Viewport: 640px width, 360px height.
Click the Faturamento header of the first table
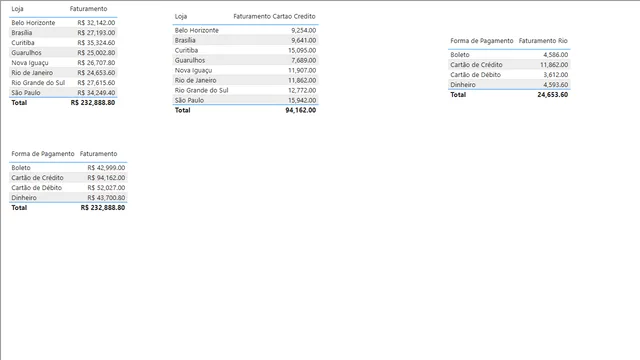88,9
